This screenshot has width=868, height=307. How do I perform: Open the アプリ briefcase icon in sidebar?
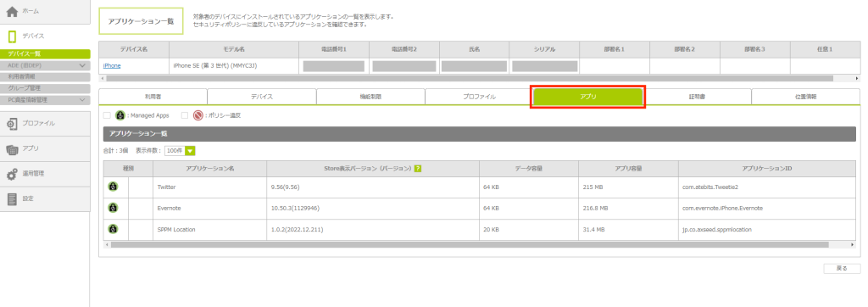[12, 148]
